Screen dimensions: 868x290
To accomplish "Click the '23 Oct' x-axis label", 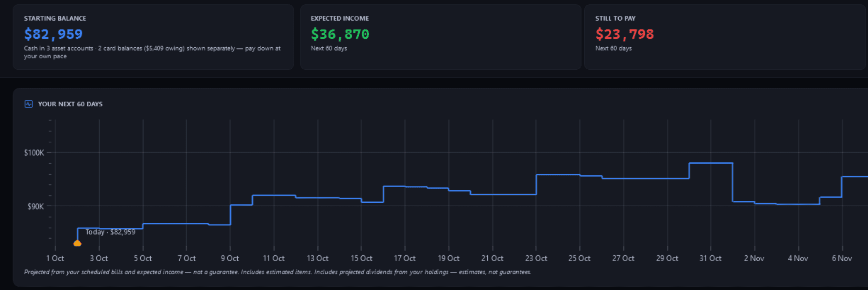I will (x=536, y=258).
